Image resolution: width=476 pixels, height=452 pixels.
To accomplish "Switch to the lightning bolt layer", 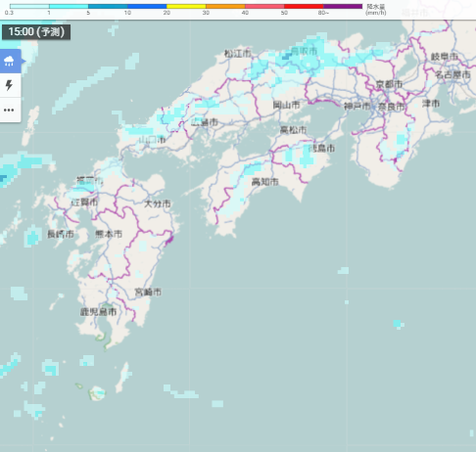I will (x=10, y=85).
